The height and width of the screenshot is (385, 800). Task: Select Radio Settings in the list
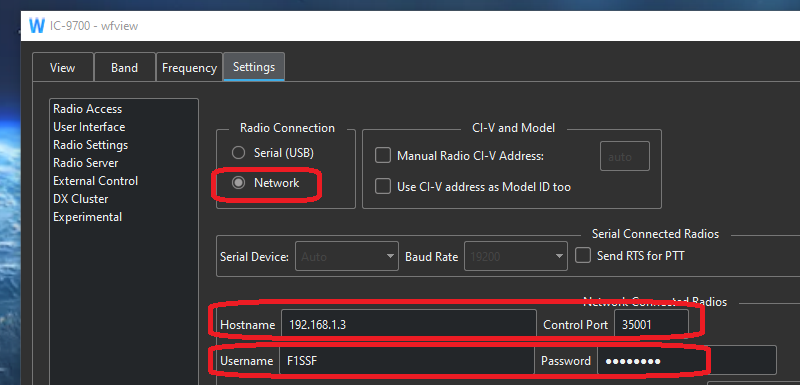pyautogui.click(x=91, y=145)
